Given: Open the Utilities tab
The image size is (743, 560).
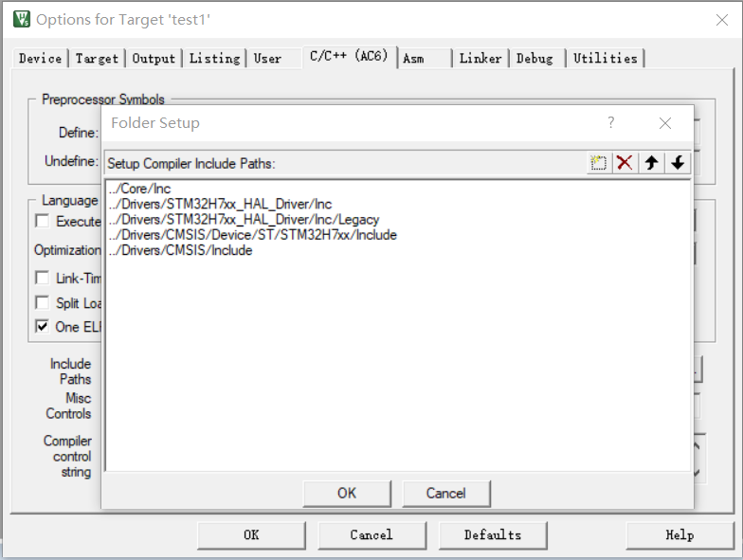Looking at the screenshot, I should (605, 59).
